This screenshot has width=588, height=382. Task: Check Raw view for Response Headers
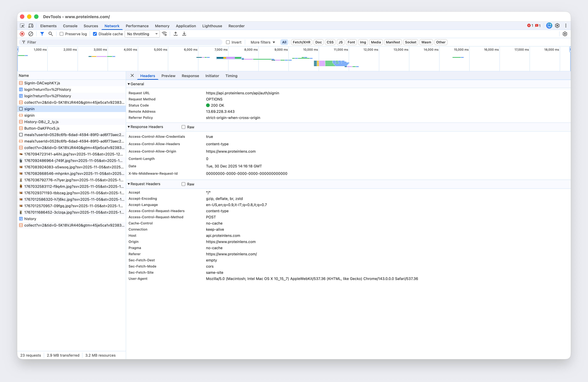point(183,127)
